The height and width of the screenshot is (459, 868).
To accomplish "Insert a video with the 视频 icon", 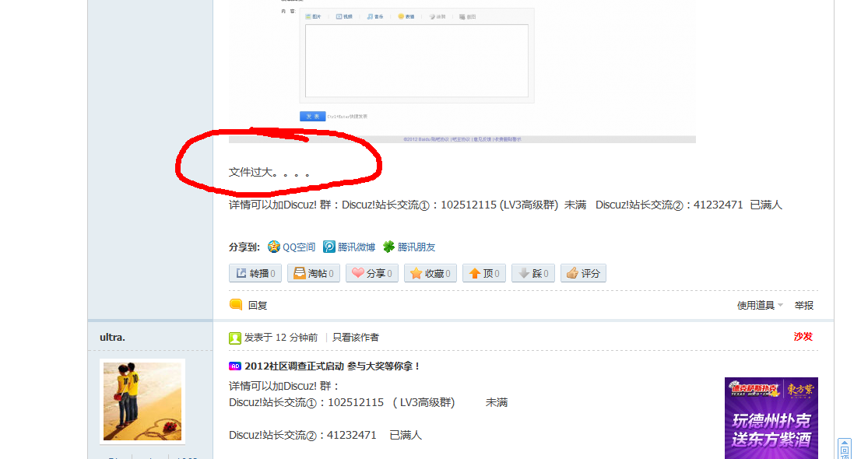I will [x=343, y=15].
